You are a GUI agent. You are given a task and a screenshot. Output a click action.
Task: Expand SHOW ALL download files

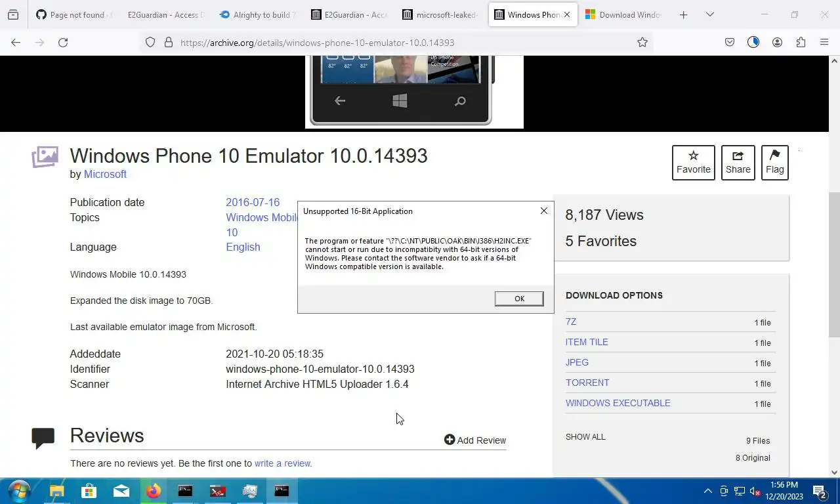585,436
